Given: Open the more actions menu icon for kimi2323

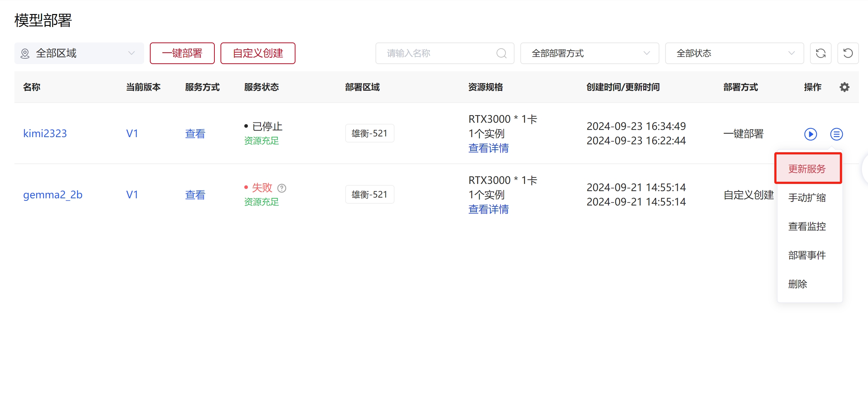Looking at the screenshot, I should click(836, 134).
